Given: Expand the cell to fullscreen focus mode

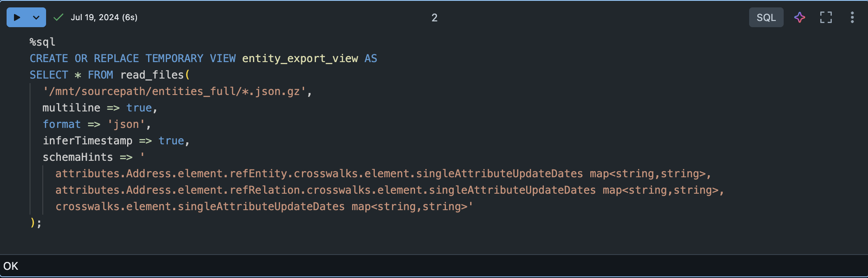Looking at the screenshot, I should click(826, 17).
